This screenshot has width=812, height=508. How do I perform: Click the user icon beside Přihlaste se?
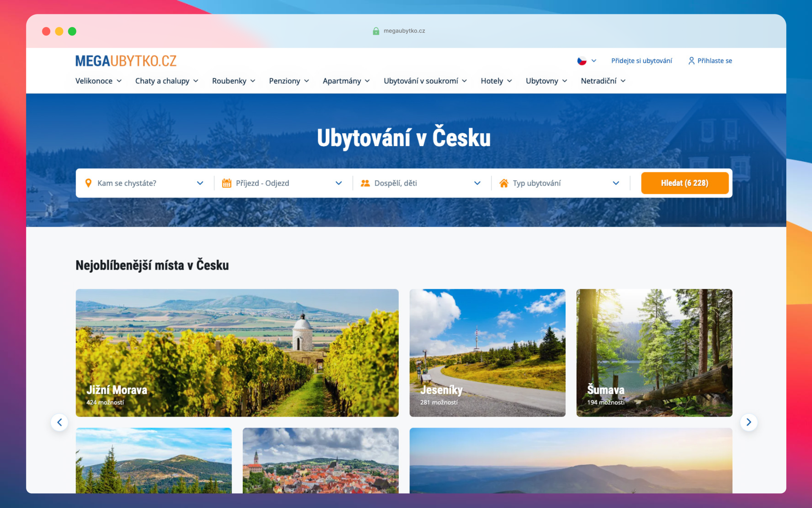pos(691,61)
